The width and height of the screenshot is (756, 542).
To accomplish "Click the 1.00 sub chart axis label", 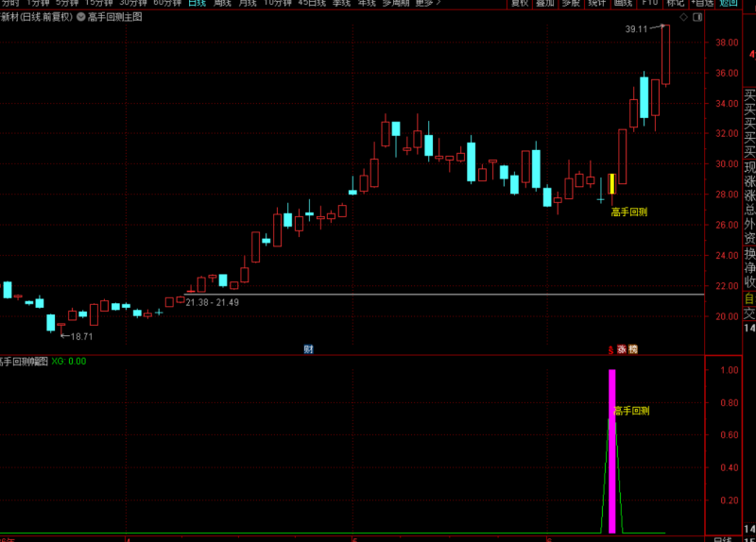I will point(729,370).
